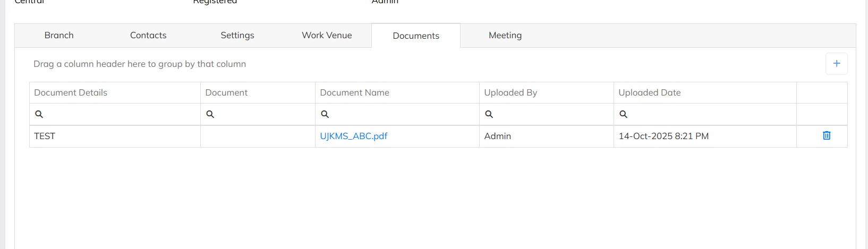
Task: Go to the Settings tab
Action: coord(237,36)
